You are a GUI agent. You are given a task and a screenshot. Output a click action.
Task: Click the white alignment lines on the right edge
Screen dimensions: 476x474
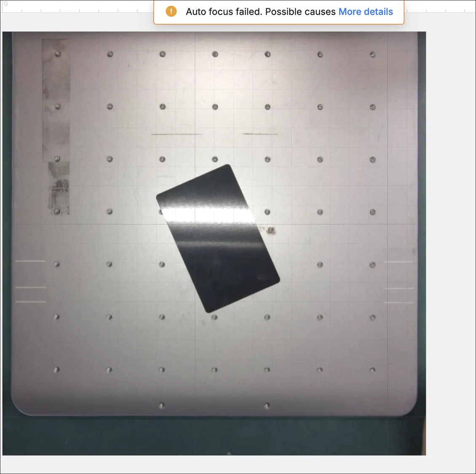[x=399, y=282]
